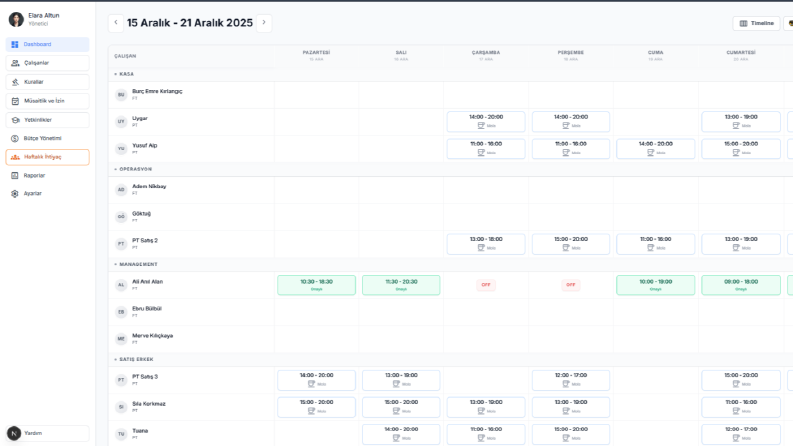Open the Kurallar page
The image size is (793, 446).
point(48,82)
